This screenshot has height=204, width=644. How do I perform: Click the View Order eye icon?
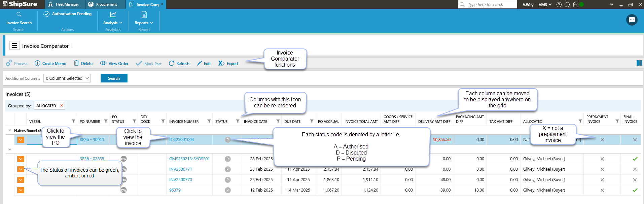103,63
